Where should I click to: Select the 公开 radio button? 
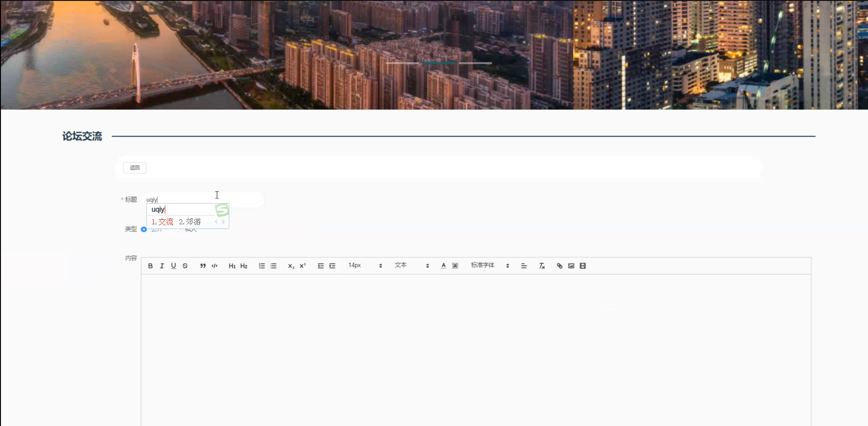pyautogui.click(x=144, y=229)
